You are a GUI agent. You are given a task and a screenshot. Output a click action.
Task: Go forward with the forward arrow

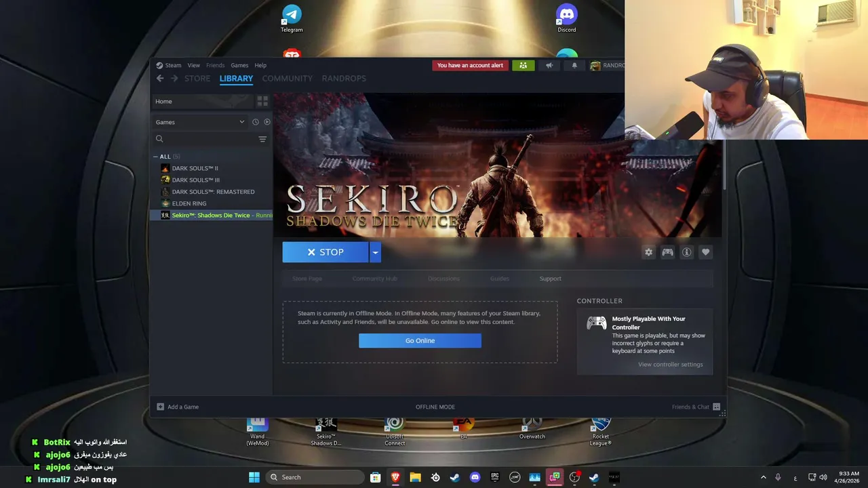click(x=174, y=79)
